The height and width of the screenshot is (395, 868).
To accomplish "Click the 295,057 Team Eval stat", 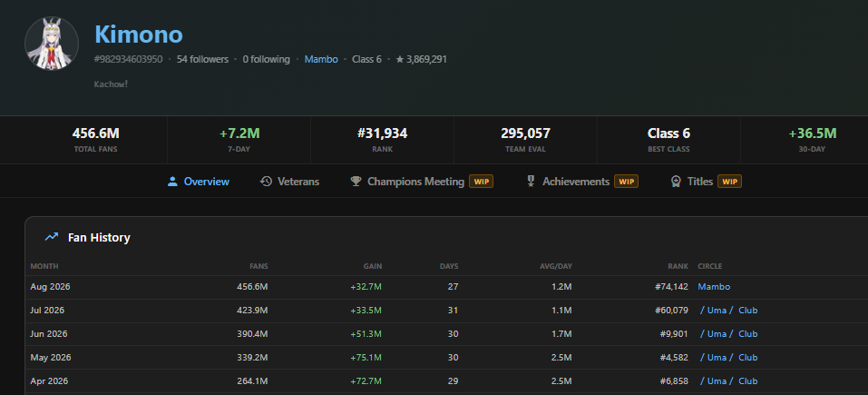I will tap(525, 139).
